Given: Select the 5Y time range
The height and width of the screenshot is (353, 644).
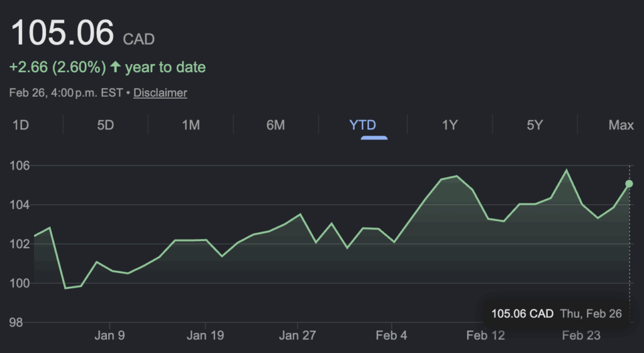Looking at the screenshot, I should coord(535,125).
